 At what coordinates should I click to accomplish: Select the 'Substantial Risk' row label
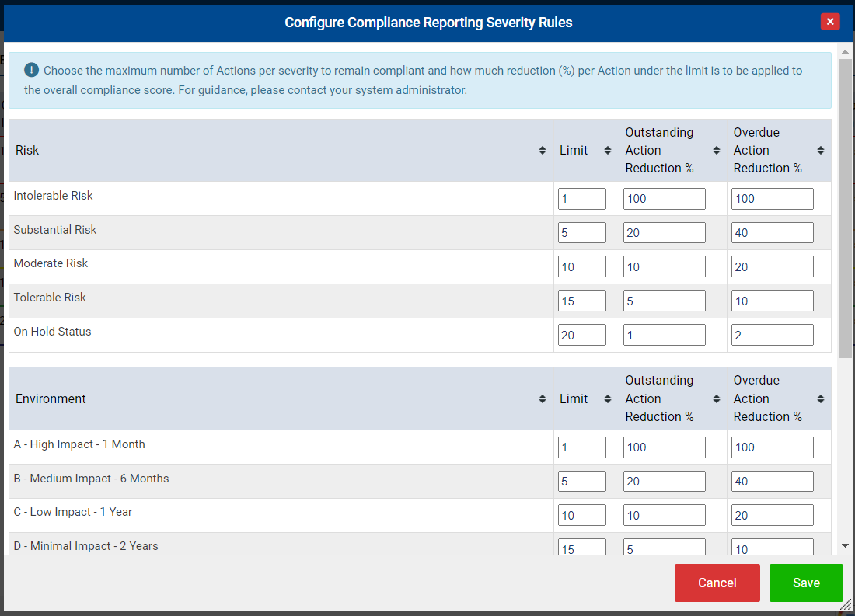coord(55,230)
